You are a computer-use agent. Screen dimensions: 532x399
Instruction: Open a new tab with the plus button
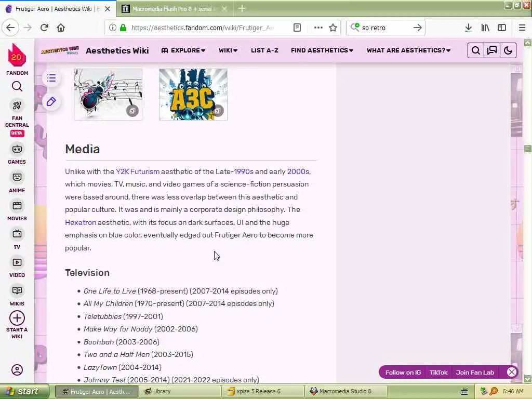tap(242, 8)
